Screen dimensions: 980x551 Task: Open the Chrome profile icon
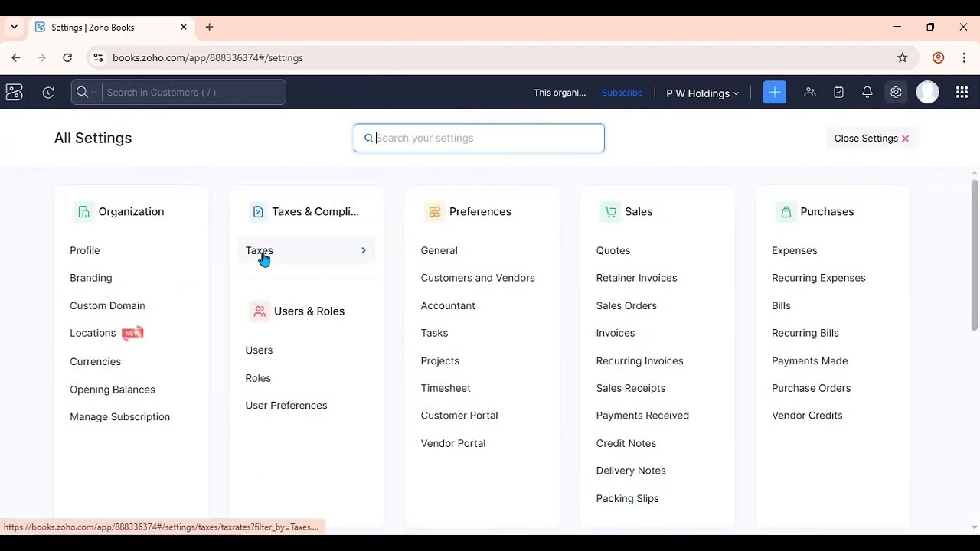tap(938, 57)
